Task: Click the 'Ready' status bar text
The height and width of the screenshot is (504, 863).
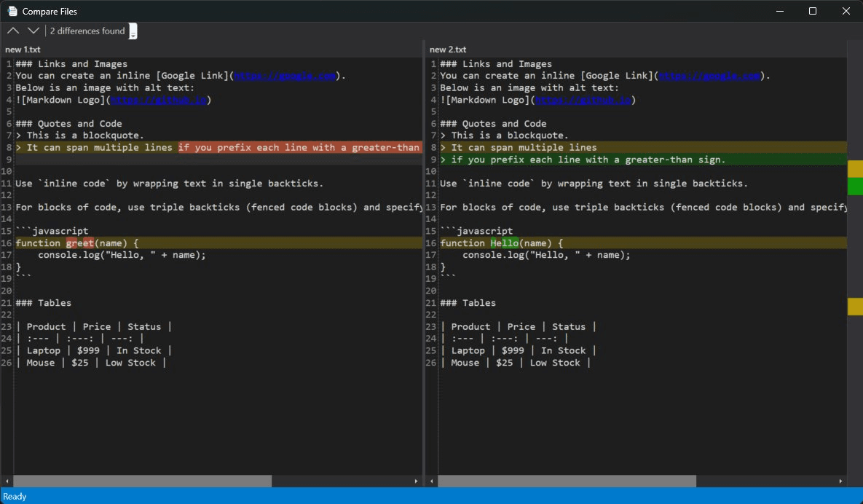Action: coord(15,496)
